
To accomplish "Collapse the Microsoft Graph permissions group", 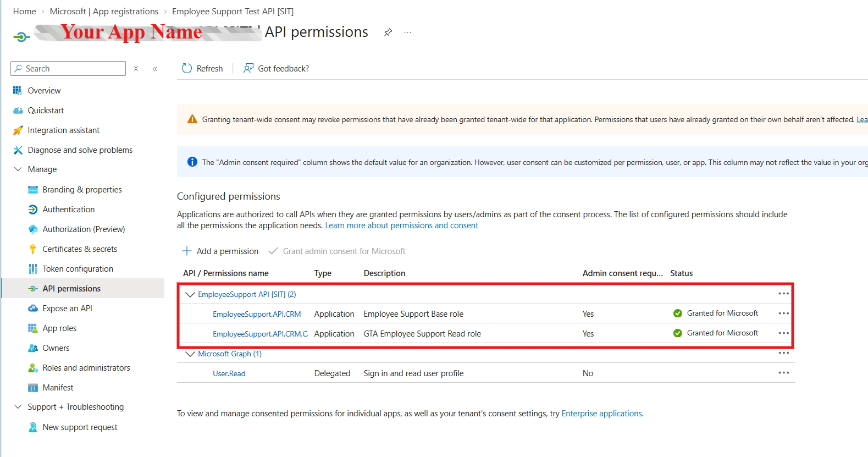I will (190, 354).
